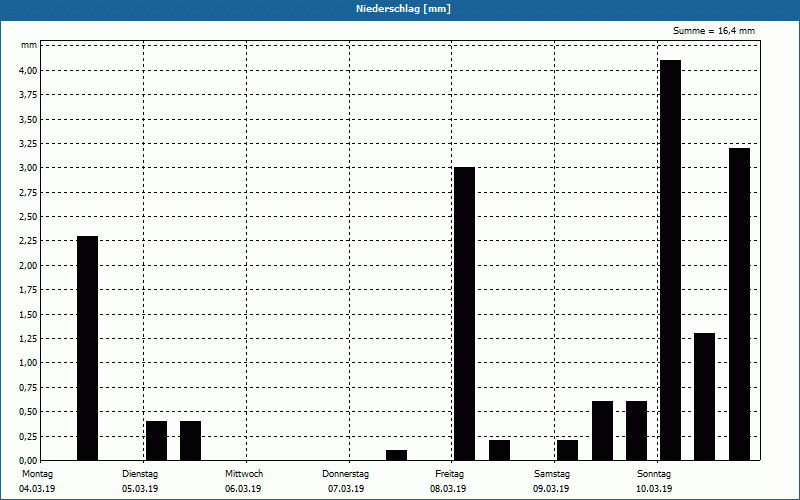Click the '2,75' y-axis value
Viewport: 800px width, 500px height.
pyautogui.click(x=29, y=192)
